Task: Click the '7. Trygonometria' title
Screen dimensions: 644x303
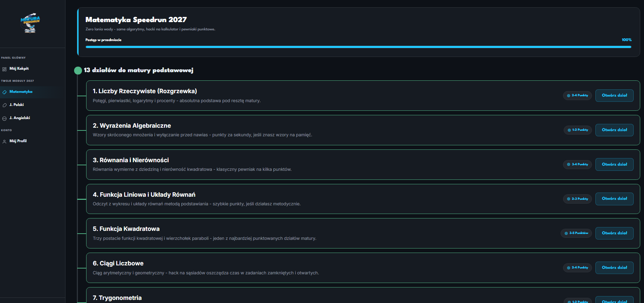Action: (x=117, y=298)
